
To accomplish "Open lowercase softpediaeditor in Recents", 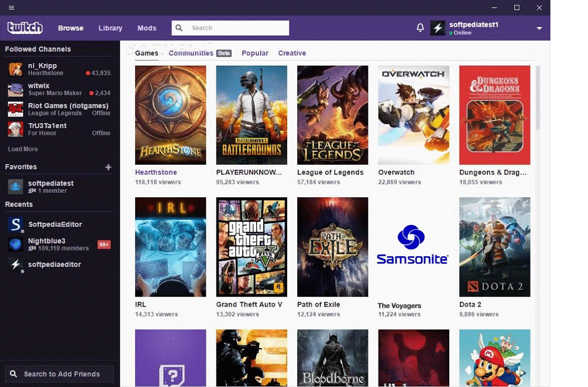I will pos(54,264).
